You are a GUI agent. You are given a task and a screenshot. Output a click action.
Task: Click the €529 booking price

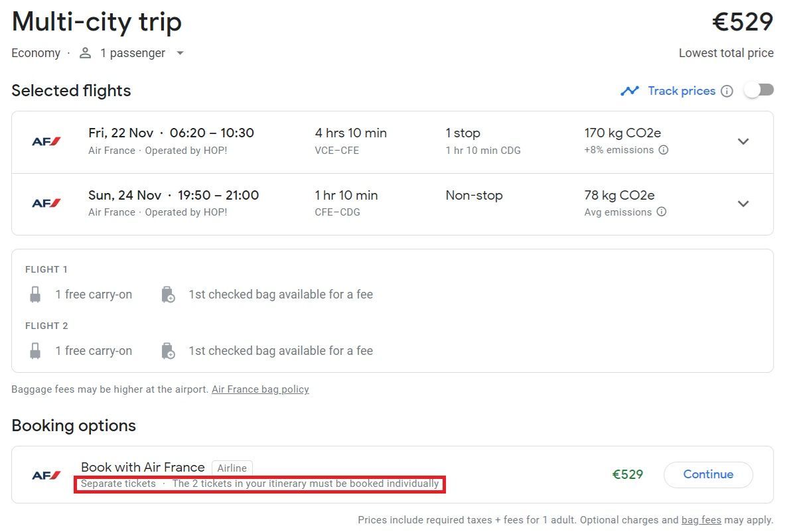click(x=627, y=474)
